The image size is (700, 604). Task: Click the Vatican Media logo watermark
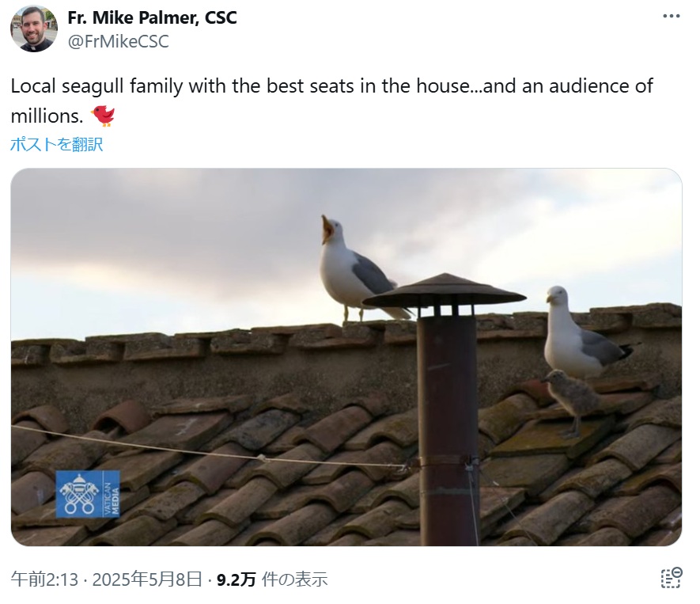coord(88,494)
